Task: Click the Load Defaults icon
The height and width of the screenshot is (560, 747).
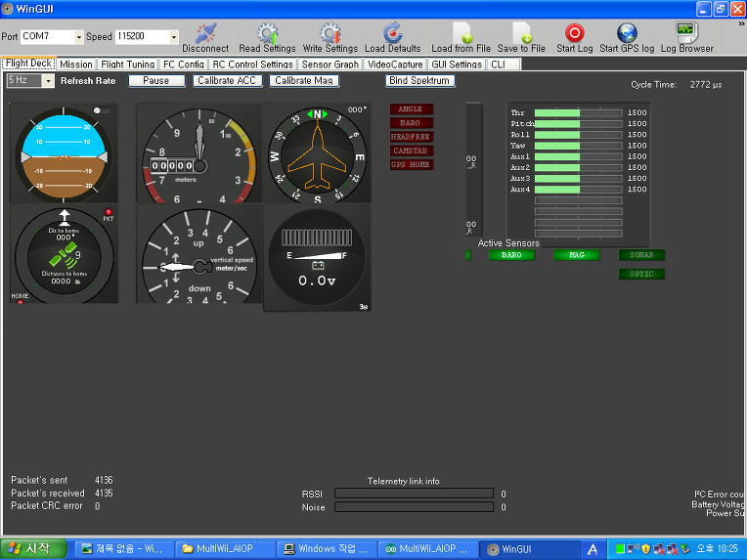Action: [x=392, y=33]
